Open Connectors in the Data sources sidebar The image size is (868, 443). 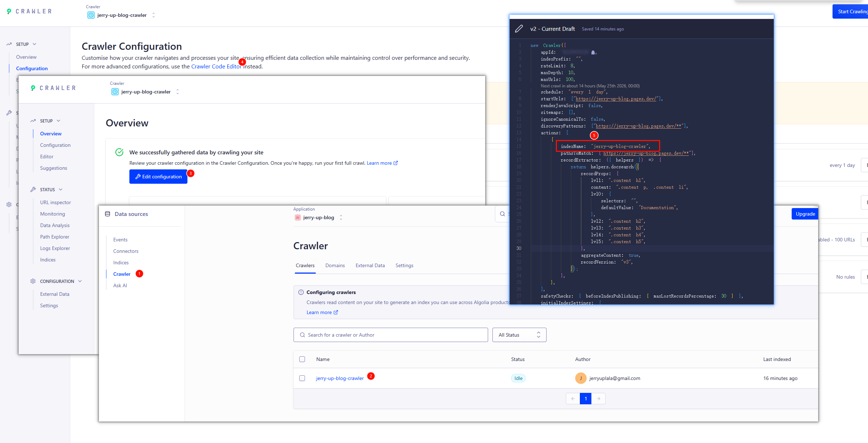pyautogui.click(x=126, y=251)
